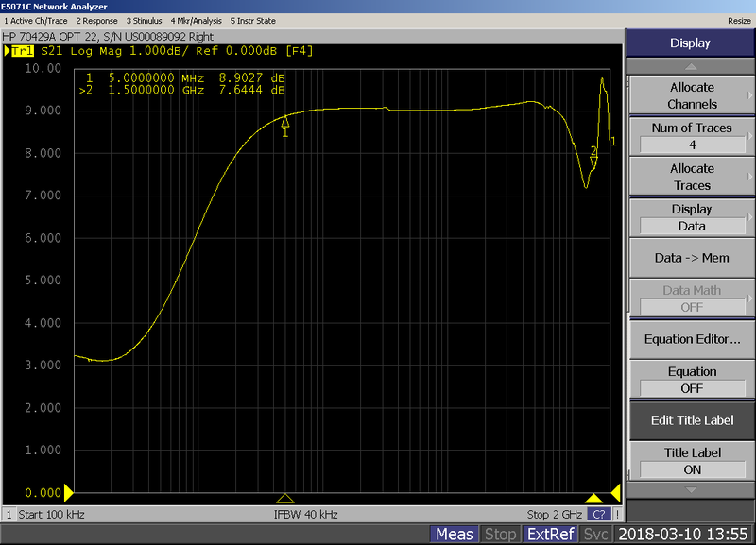Click the Edit Title Label softkey
The image size is (756, 545).
(692, 420)
